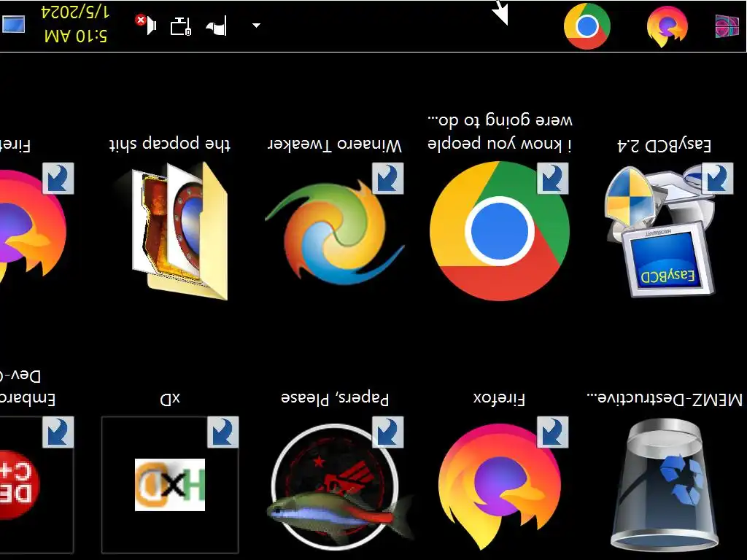Launch the Firefox desktop shortcut beside Recycle Bin
747x560 pixels.
point(499,483)
